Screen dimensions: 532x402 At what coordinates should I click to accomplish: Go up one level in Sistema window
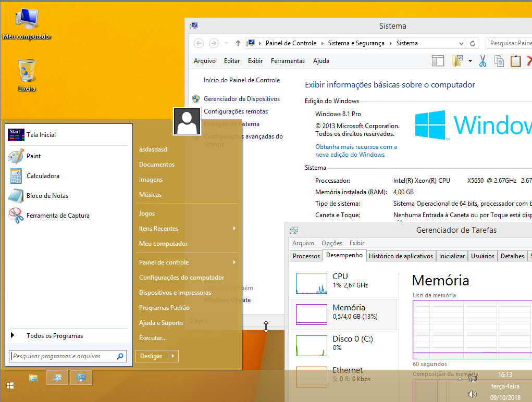(238, 43)
